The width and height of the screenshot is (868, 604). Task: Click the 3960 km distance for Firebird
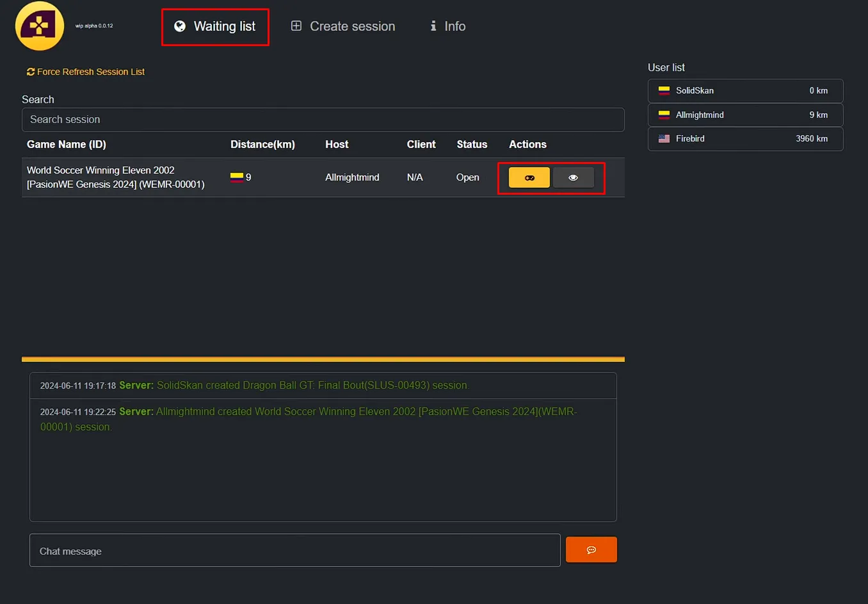[x=812, y=139]
